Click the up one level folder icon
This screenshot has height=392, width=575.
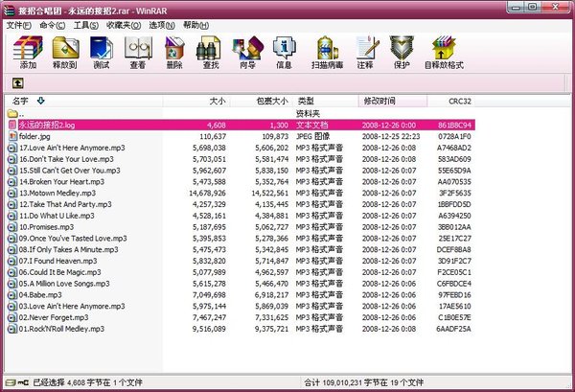(17, 83)
